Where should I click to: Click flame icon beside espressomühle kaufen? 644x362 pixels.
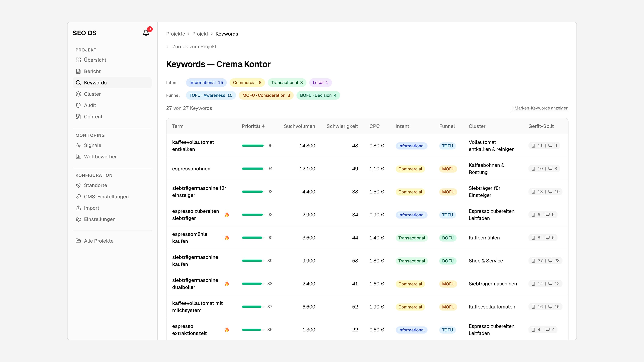[x=227, y=238]
